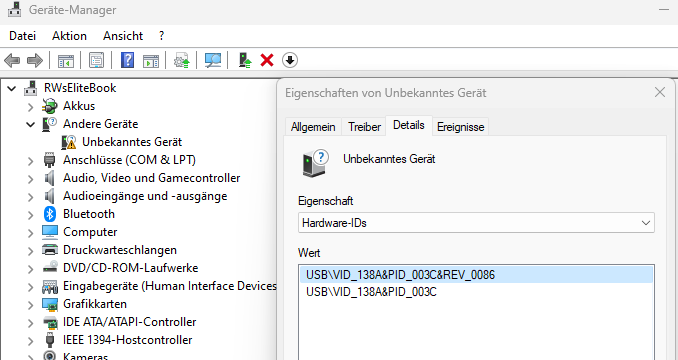Screen dimensions: 678x360
Task: Click the IEEE 1394-Hostcontroller icon
Action: (50, 340)
